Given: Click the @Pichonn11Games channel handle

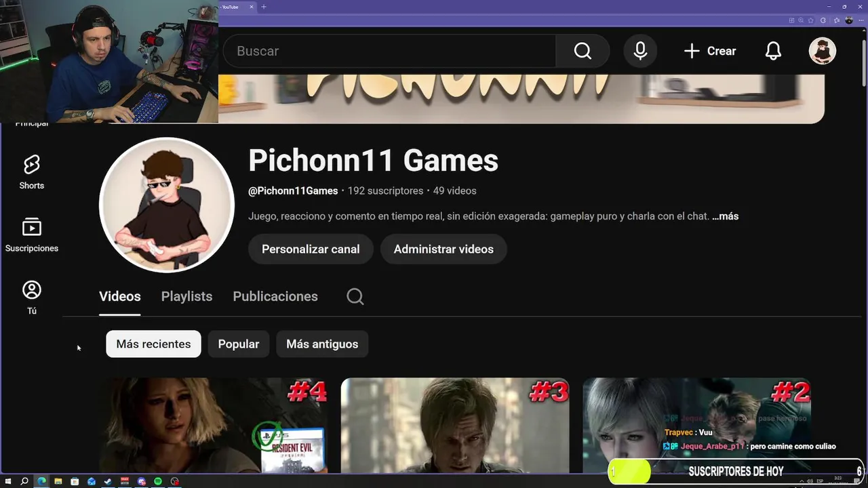Looking at the screenshot, I should pos(293,190).
